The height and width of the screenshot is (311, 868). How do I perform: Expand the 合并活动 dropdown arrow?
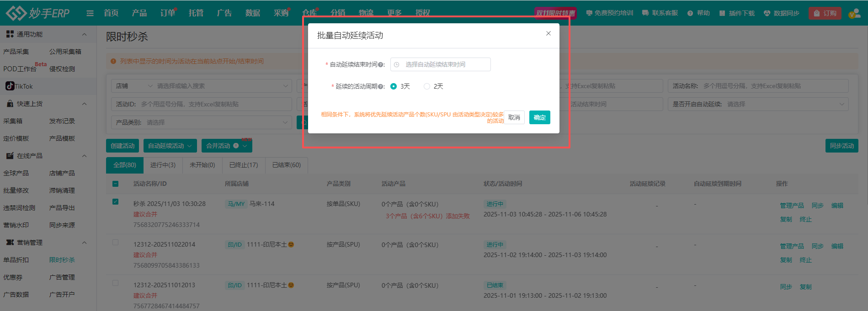pos(245,146)
